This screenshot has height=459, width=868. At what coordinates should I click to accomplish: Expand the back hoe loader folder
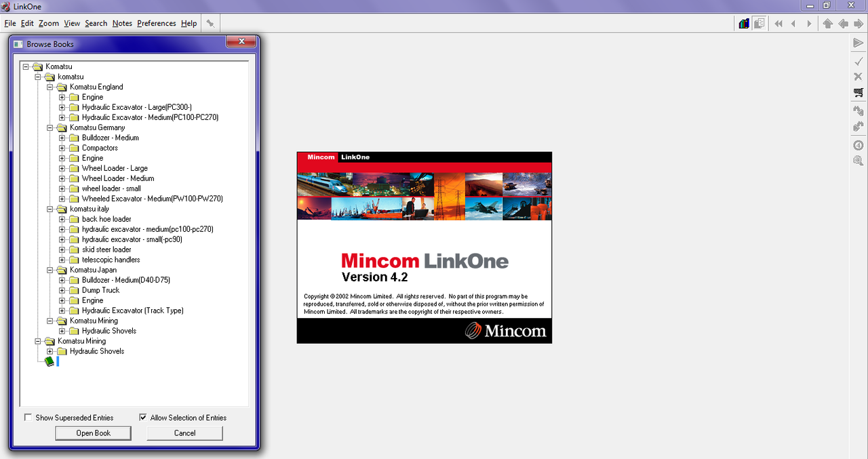point(62,219)
